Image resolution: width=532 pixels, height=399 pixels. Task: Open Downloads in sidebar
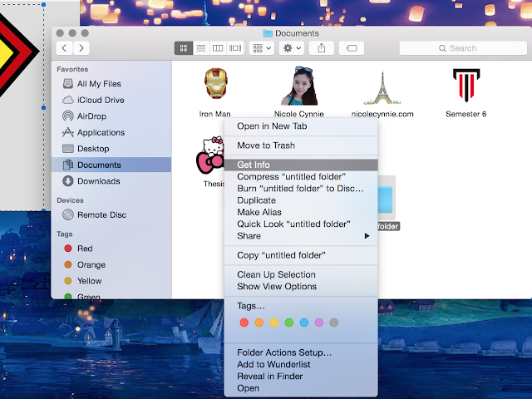111,181
